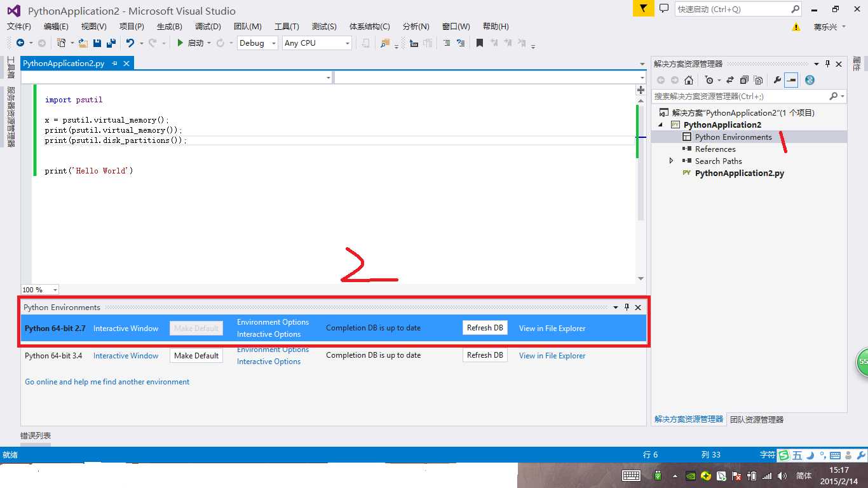The image size is (868, 488).
Task: Switch to the 错误列表 tab
Action: pos(36,436)
